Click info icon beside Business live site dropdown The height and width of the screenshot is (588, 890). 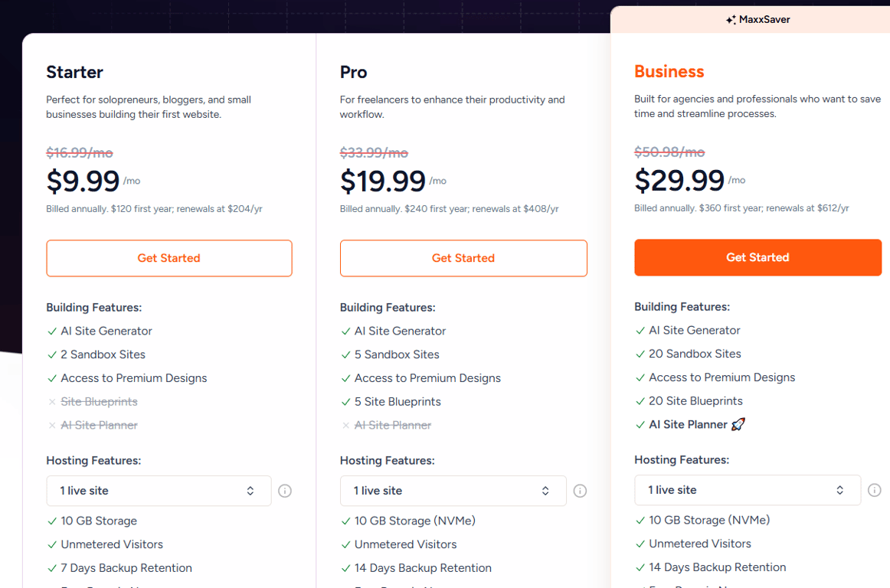(874, 490)
